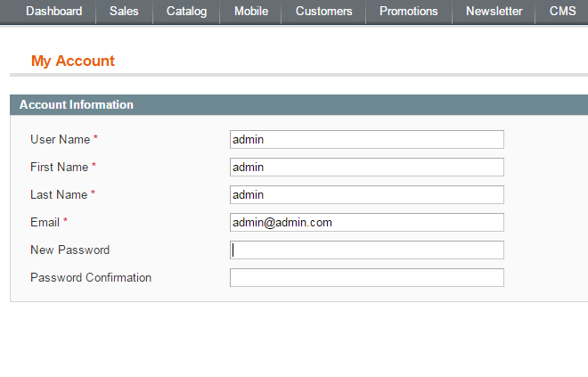Image resolution: width=588 pixels, height=377 pixels.
Task: Focus the Password Confirmation field
Action: click(x=367, y=277)
